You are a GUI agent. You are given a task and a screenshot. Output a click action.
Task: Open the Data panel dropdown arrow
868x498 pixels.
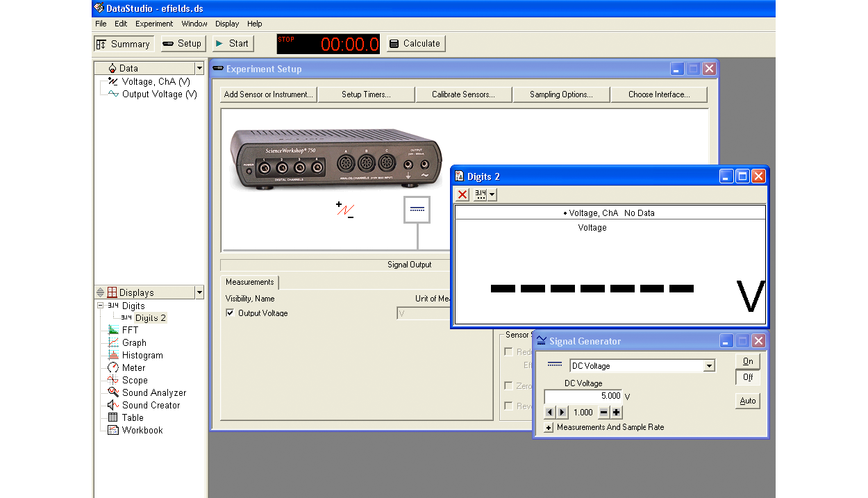[x=199, y=68]
